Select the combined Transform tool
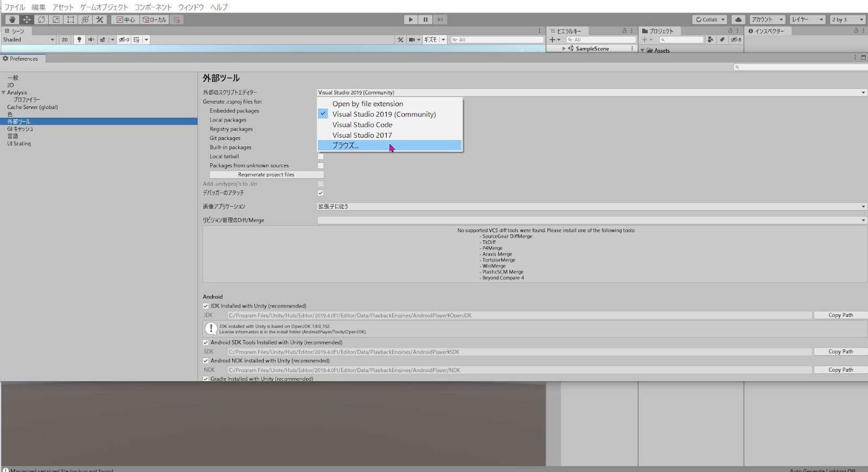868x472 pixels. 85,20
